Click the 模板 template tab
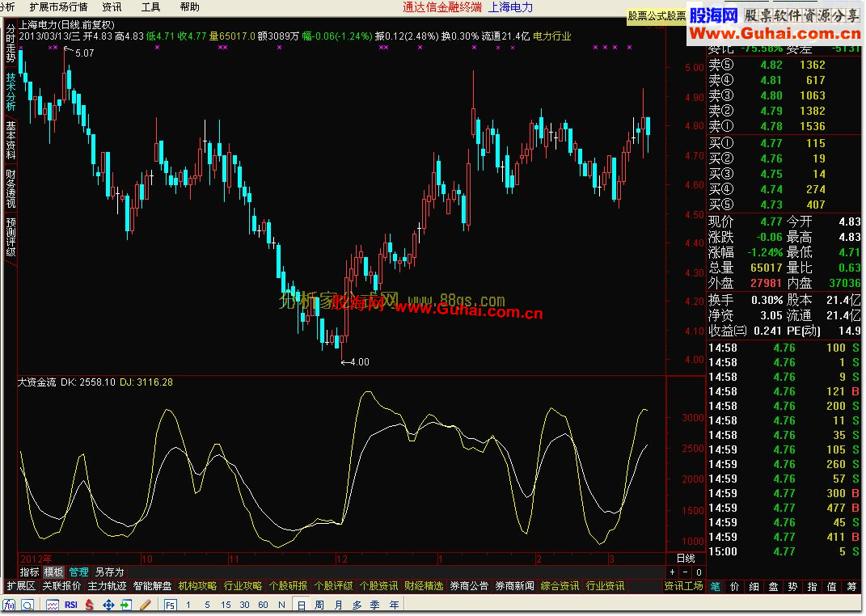This screenshot has height=616, width=866. 53,572
